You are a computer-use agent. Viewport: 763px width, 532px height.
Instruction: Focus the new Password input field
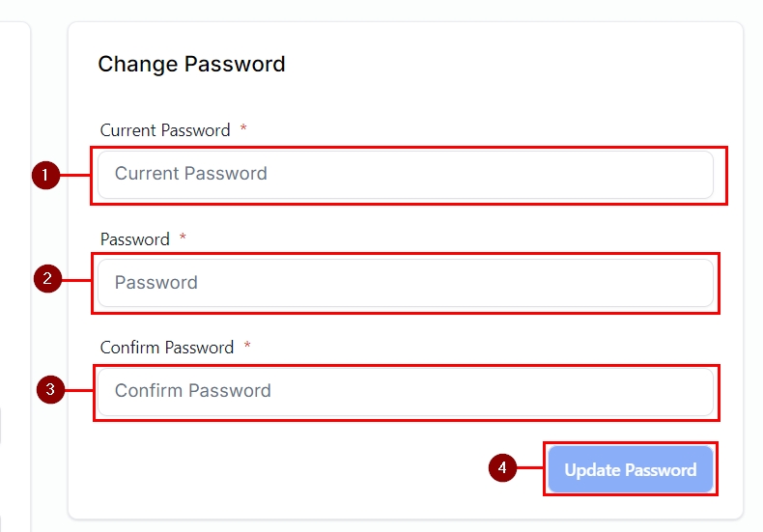[x=406, y=283]
